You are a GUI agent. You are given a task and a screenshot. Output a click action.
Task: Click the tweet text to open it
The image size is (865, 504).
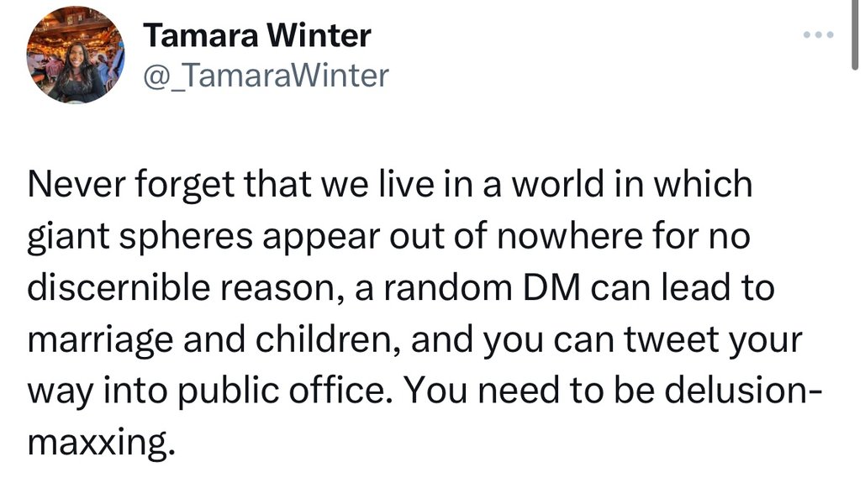click(425, 312)
